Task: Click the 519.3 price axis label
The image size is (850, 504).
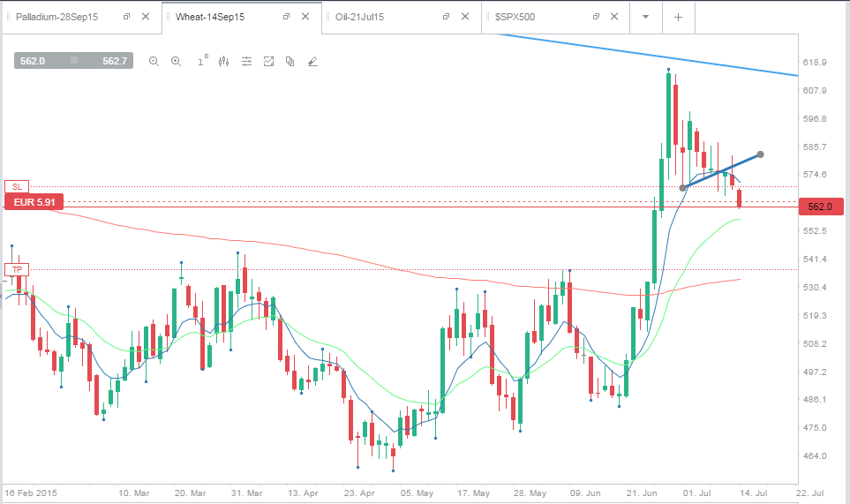Action: click(814, 315)
